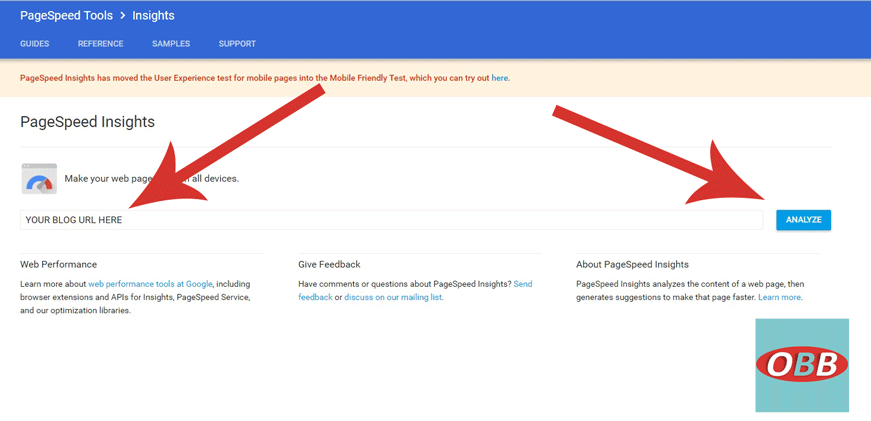This screenshot has height=421, width=871.
Task: Click the breadcrumb chevron separator
Action: tap(123, 16)
